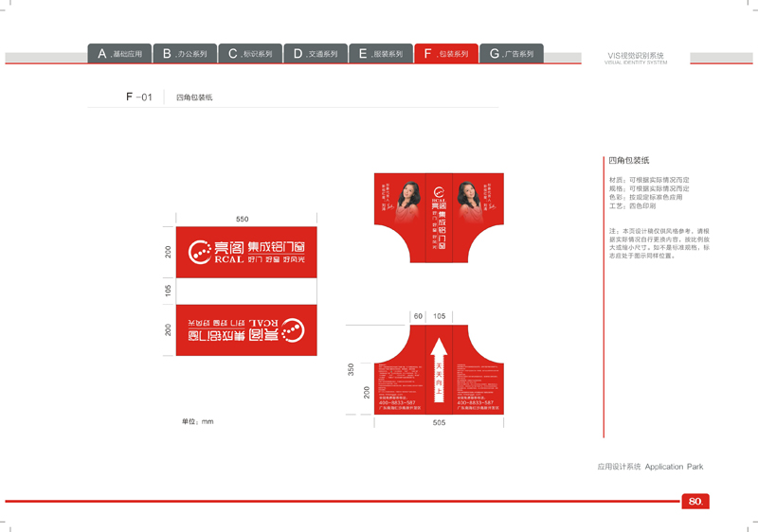Open the A 基础应用 tab
The width and height of the screenshot is (758, 532).
click(119, 54)
